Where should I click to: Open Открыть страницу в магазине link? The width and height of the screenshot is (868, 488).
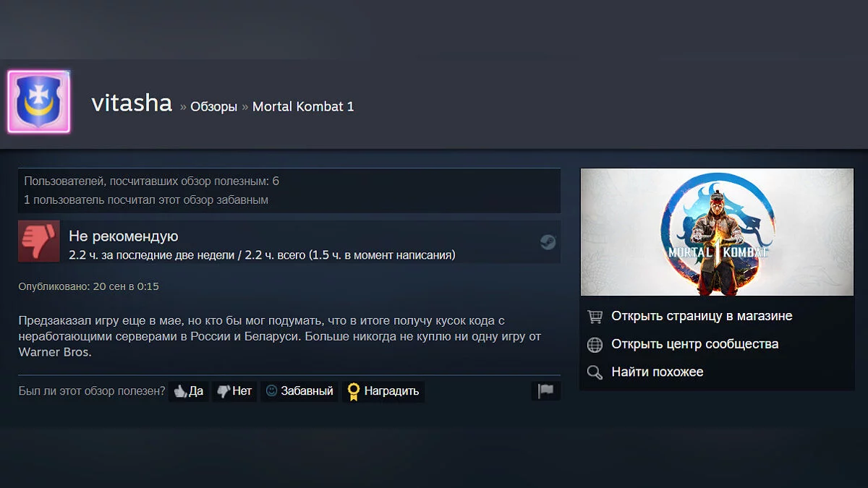click(702, 316)
